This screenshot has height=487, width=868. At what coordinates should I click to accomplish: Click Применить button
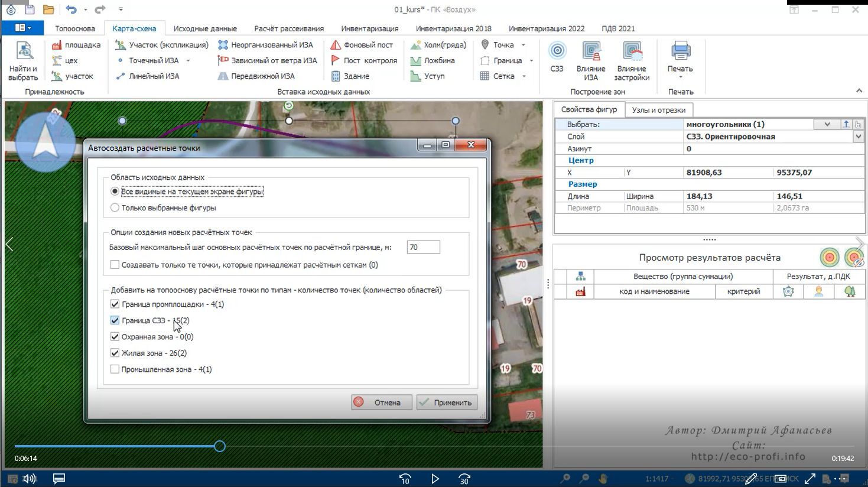(447, 402)
